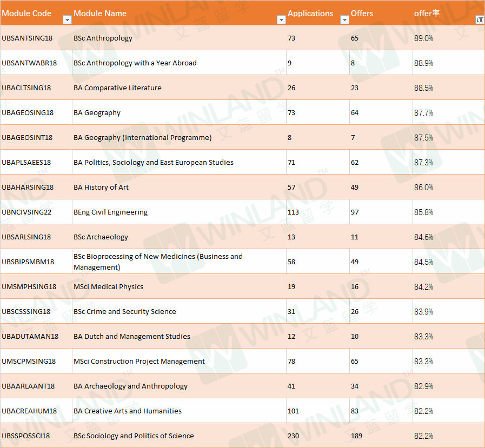Screen dimensions: 485x448
Task: Click the 84.5% offer rate cell
Action: point(448,262)
